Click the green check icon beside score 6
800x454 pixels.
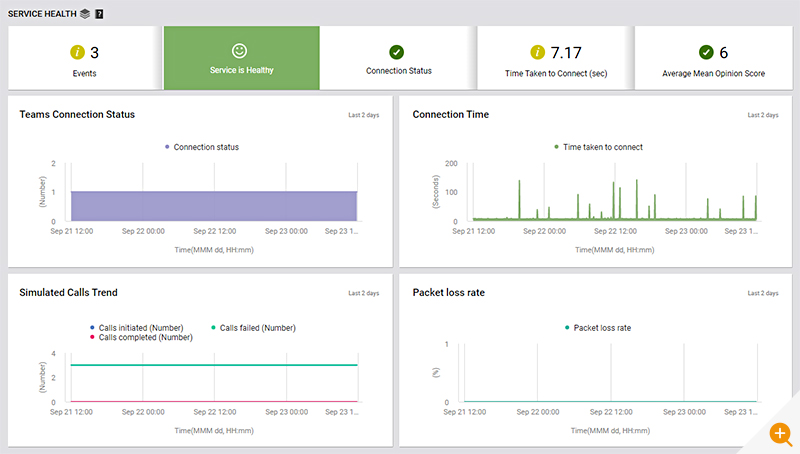[x=706, y=52]
